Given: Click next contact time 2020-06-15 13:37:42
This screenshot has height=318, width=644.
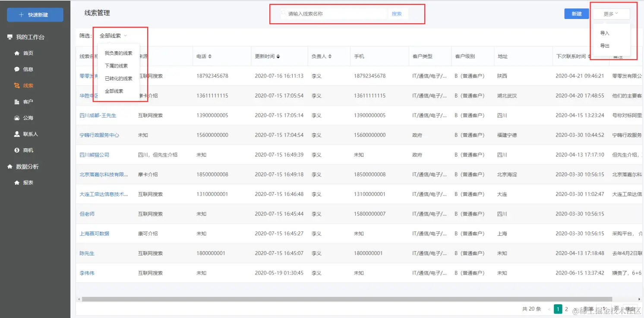Looking at the screenshot, I should [580, 273].
